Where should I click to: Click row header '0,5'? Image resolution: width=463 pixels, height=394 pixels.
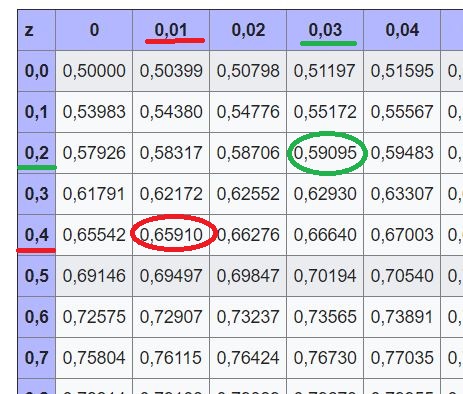pos(36,276)
